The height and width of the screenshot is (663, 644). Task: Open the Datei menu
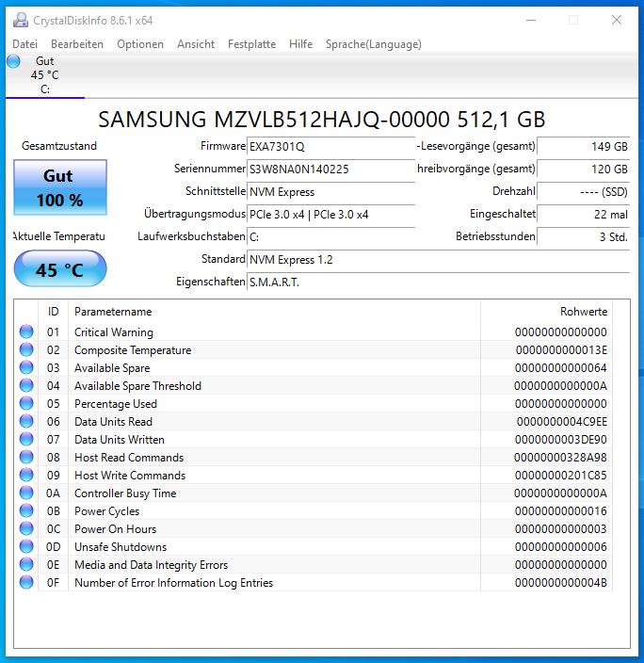click(24, 44)
